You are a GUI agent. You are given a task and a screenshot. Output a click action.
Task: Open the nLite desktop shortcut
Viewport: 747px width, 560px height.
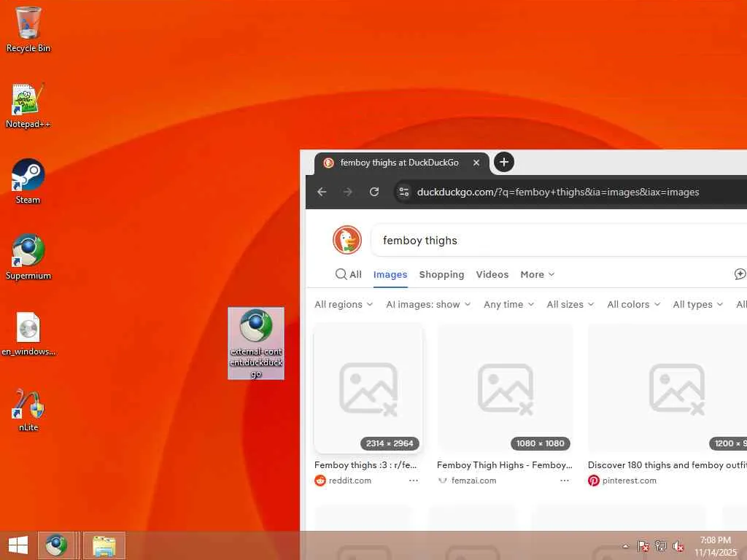[x=28, y=410]
